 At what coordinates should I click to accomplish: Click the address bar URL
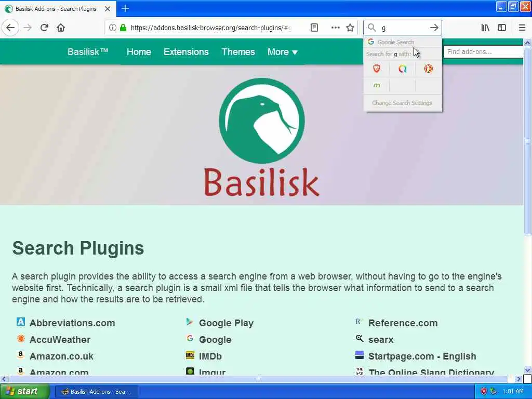coord(210,28)
